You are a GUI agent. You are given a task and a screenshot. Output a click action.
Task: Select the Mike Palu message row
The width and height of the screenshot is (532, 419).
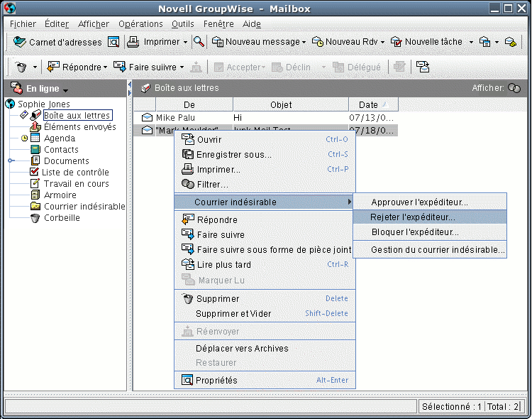point(266,118)
